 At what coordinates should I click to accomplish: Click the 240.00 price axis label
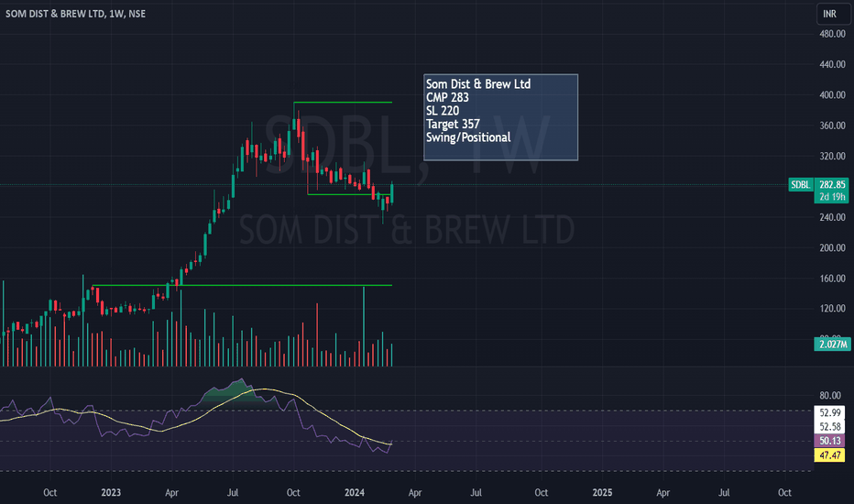tap(832, 217)
